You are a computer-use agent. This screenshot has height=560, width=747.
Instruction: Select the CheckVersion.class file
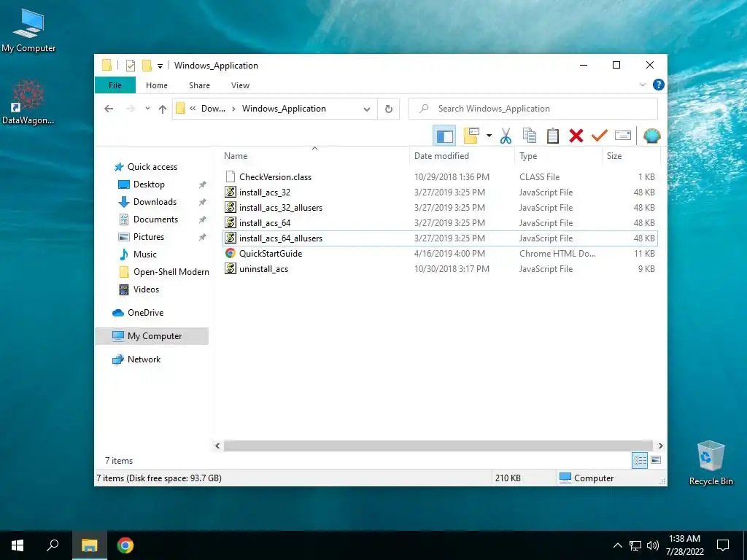coord(440,176)
